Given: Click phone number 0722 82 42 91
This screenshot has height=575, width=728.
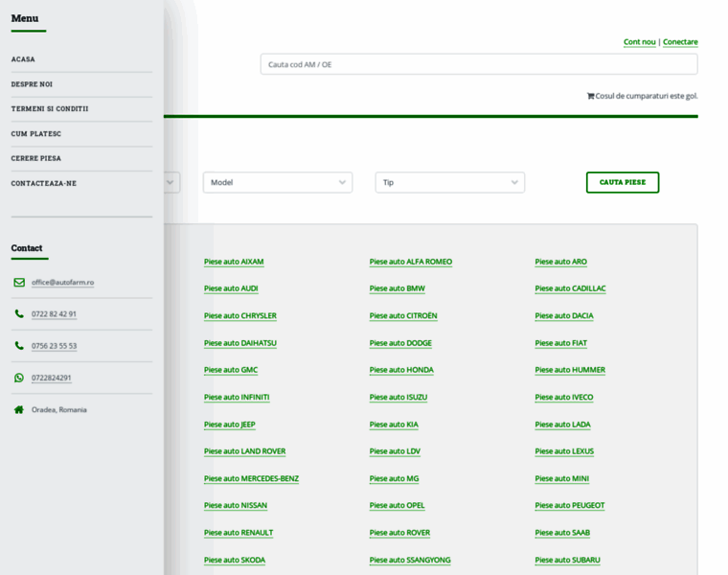Looking at the screenshot, I should point(54,314).
